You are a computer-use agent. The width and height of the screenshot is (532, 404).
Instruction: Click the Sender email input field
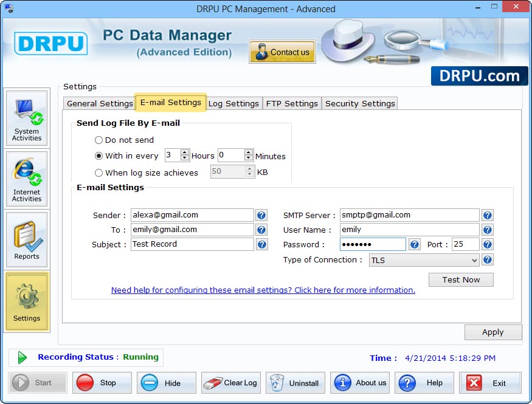tap(192, 215)
